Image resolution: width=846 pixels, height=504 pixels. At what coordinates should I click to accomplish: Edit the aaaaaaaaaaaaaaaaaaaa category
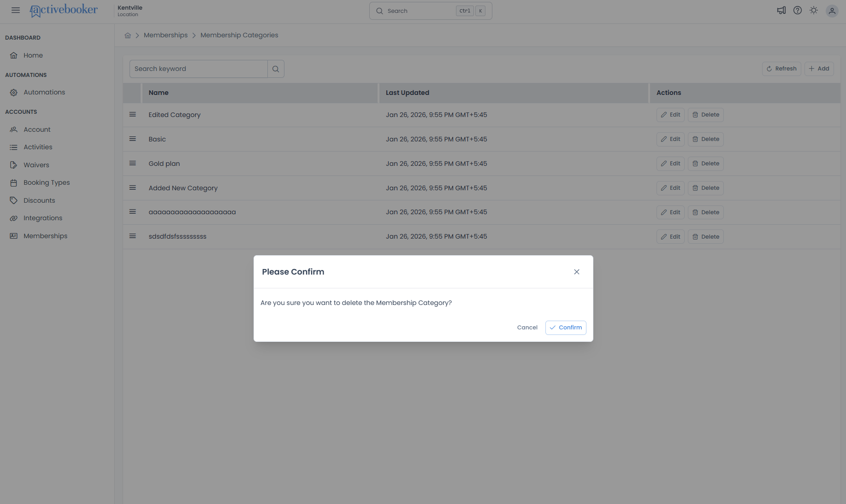(x=670, y=212)
